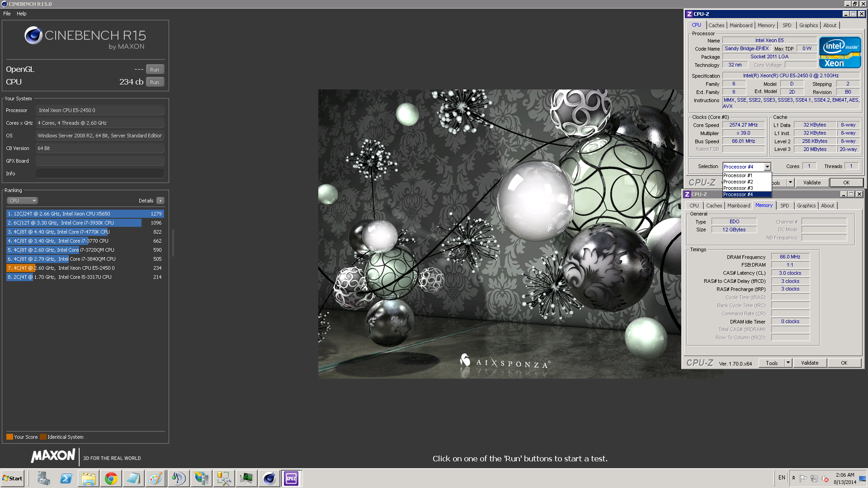868x488 pixels.
Task: Show hidden tray icons with the chevron
Action: tap(793, 478)
